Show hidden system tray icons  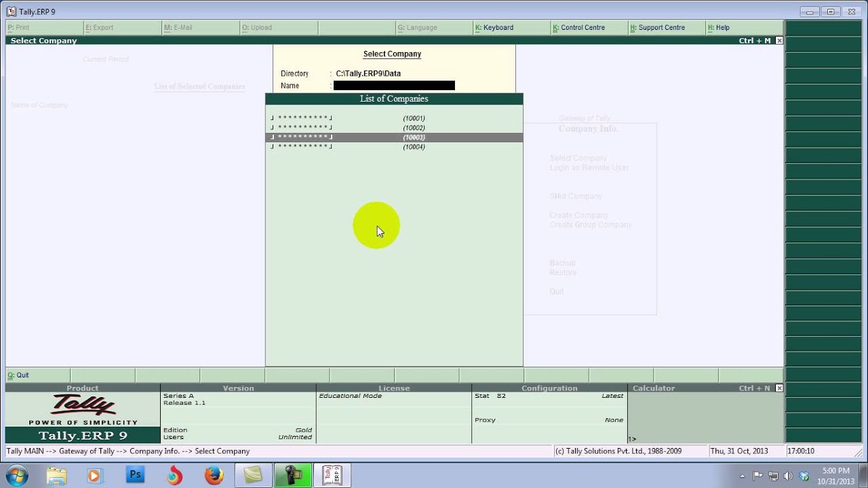[x=743, y=476]
